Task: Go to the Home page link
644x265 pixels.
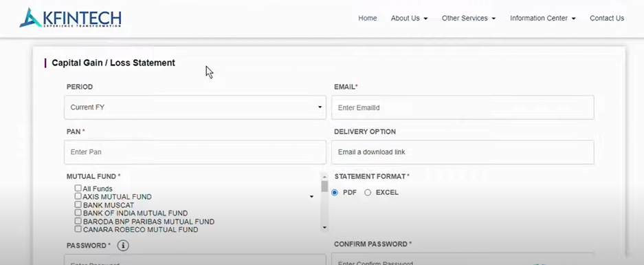Action: pyautogui.click(x=368, y=18)
